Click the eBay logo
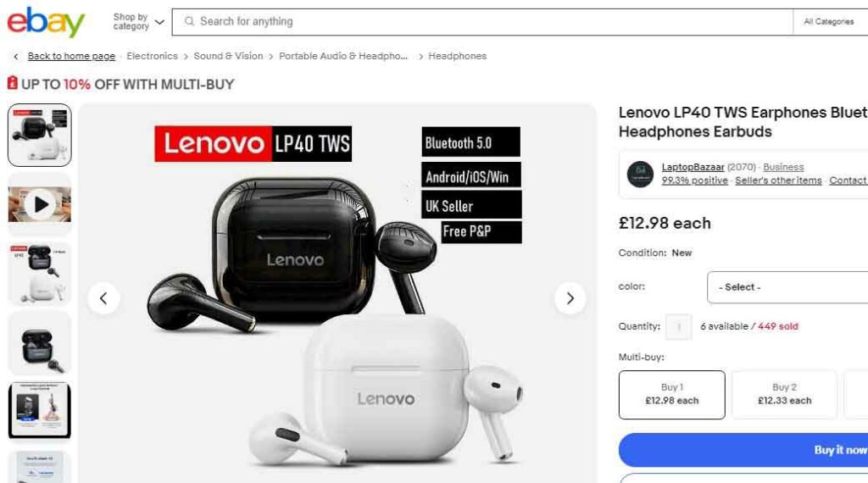This screenshot has width=868, height=483. 46,22
